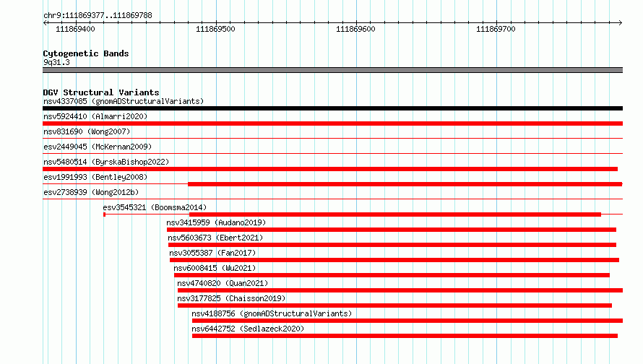The height and width of the screenshot is (364, 643).
Task: Open variant nsv831690 (Wong2007)
Action: (87, 131)
